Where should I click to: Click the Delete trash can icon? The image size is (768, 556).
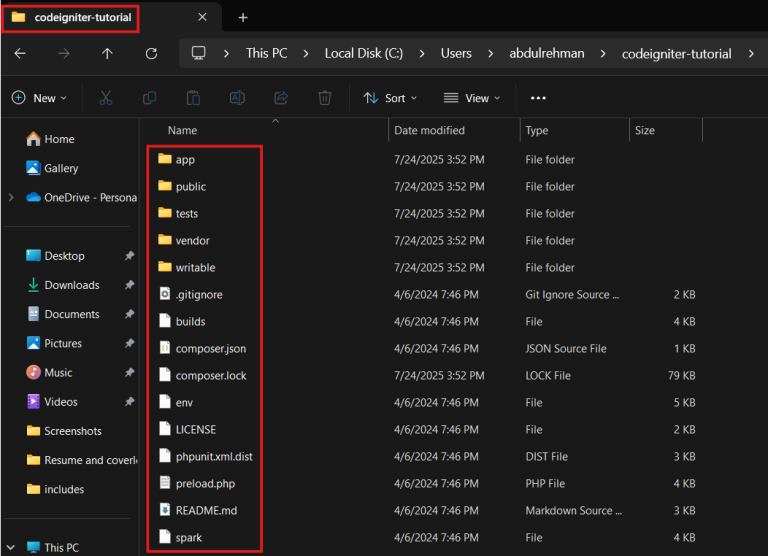(325, 98)
